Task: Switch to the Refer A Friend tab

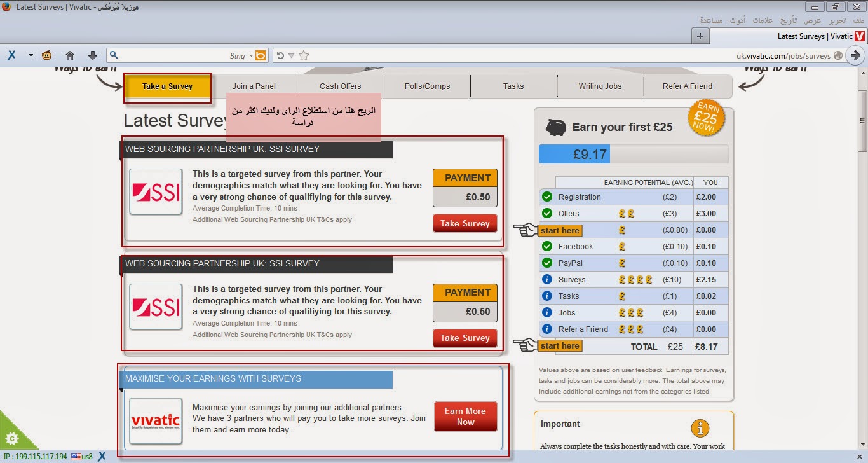Action: point(688,86)
